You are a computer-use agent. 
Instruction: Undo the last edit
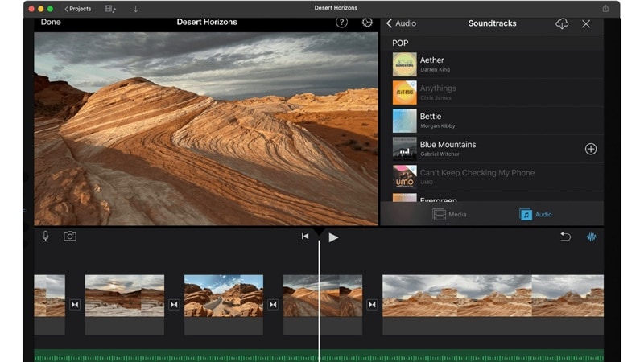[x=566, y=237]
